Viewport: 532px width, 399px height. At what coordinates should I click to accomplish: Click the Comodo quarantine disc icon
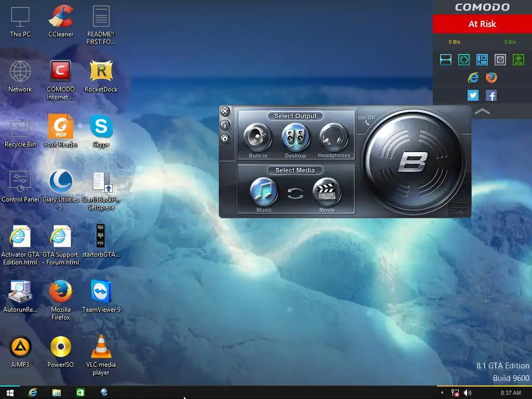tap(500, 60)
